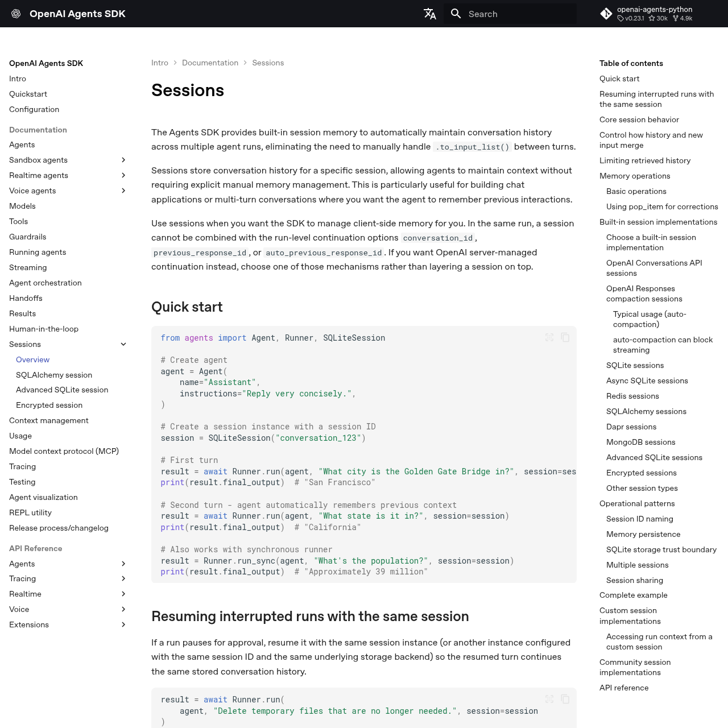728x728 pixels.
Task: Jump to Redis sessions in contents
Action: point(632,396)
